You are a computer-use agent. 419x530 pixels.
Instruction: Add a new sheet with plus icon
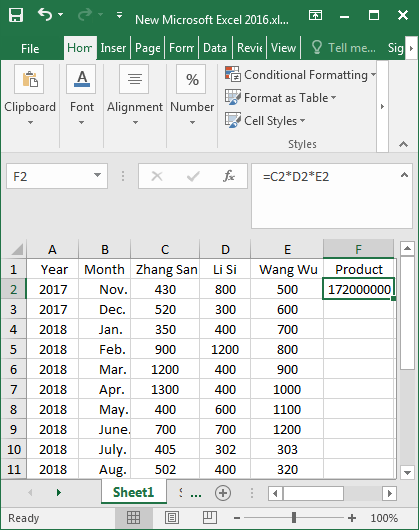(223, 493)
